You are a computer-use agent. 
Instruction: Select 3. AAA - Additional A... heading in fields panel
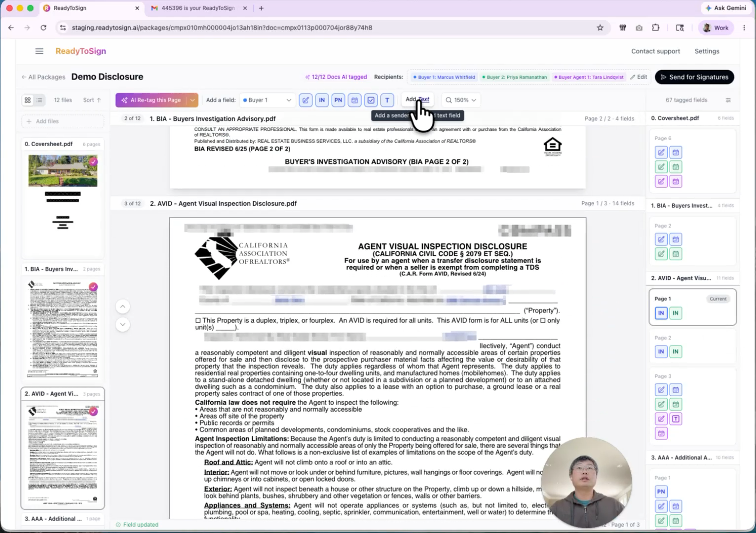click(681, 457)
